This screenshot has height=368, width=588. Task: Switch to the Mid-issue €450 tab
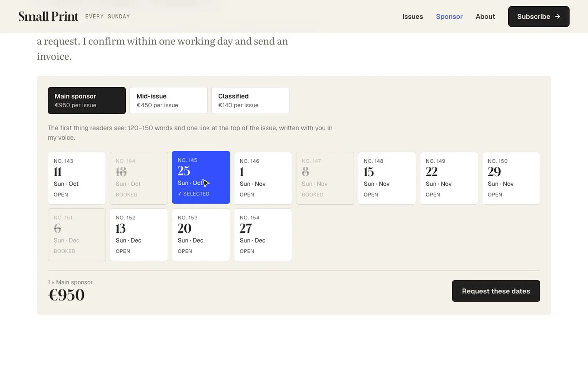168,100
